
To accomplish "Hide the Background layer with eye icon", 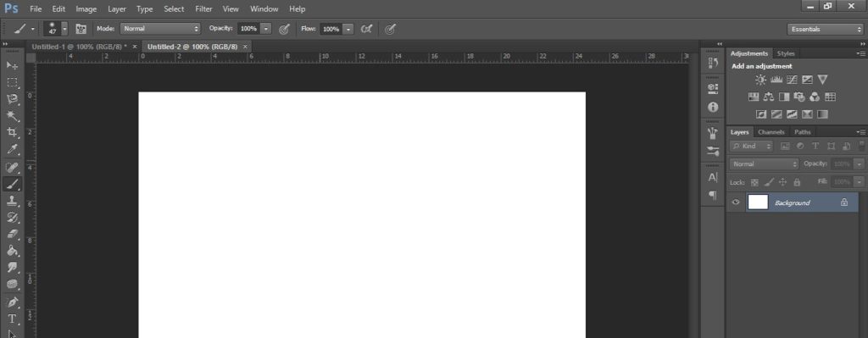I will pos(736,202).
